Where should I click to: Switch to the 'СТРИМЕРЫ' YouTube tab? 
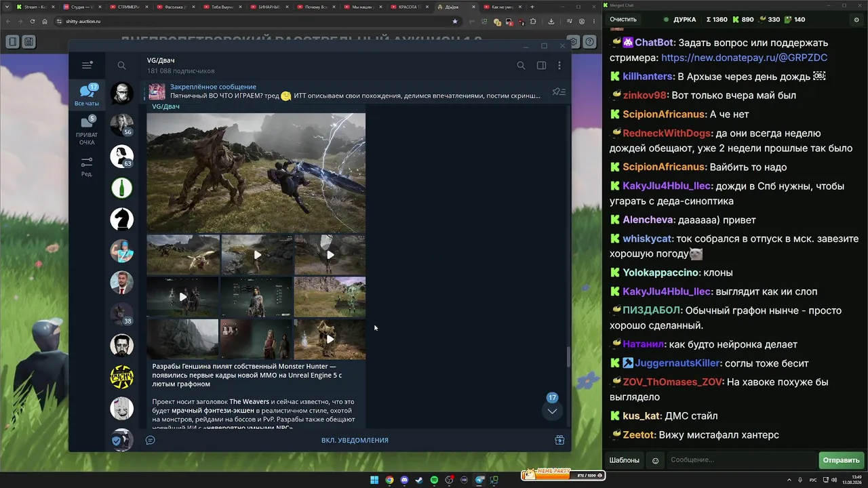click(x=130, y=7)
